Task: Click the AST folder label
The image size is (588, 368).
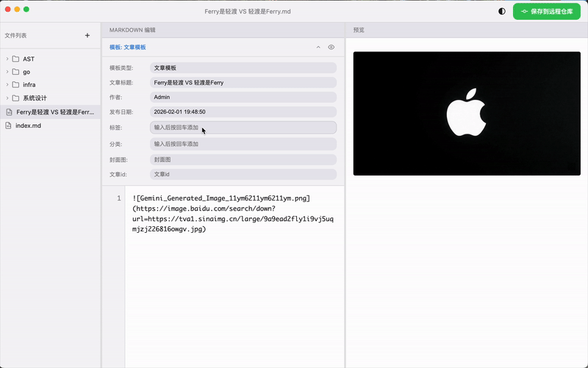Action: click(x=29, y=59)
